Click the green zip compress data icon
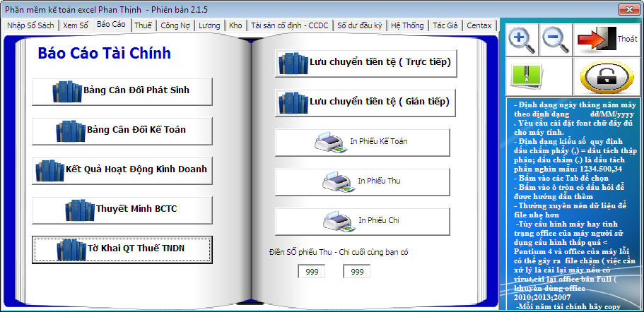644x312 pixels. 539,77
